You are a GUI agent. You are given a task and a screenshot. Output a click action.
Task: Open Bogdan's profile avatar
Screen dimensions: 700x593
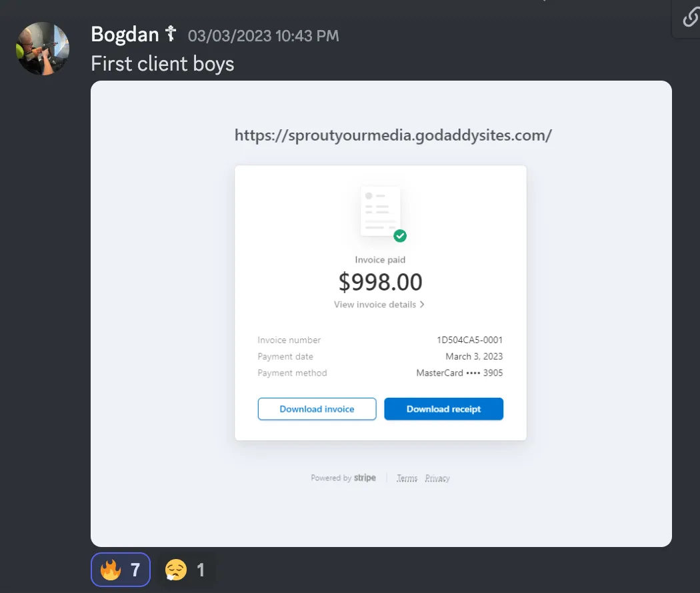pyautogui.click(x=43, y=49)
